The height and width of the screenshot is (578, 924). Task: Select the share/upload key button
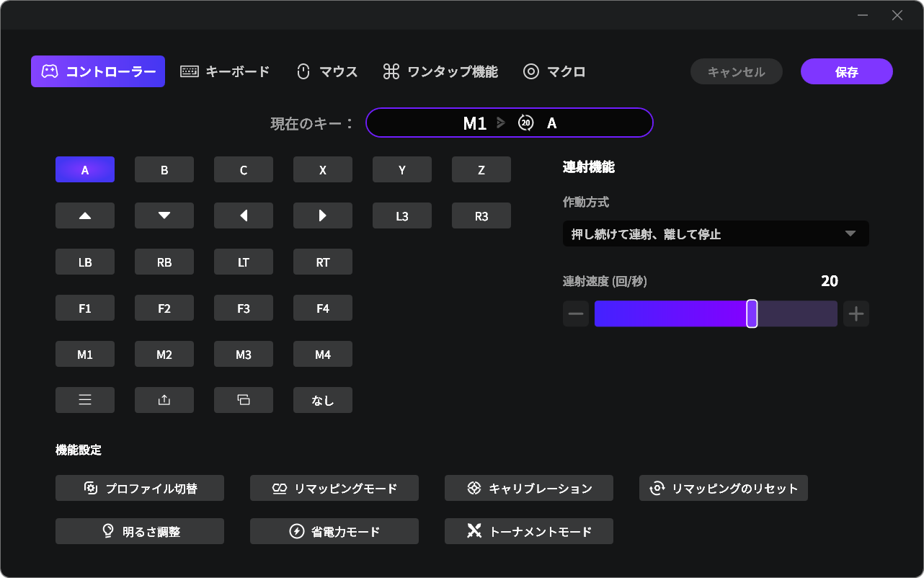[164, 400]
